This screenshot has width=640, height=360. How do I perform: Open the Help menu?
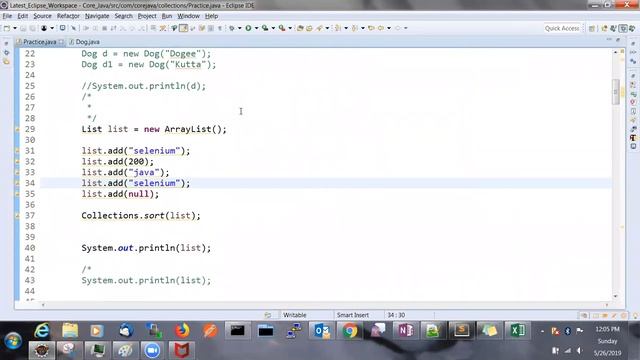211,16
